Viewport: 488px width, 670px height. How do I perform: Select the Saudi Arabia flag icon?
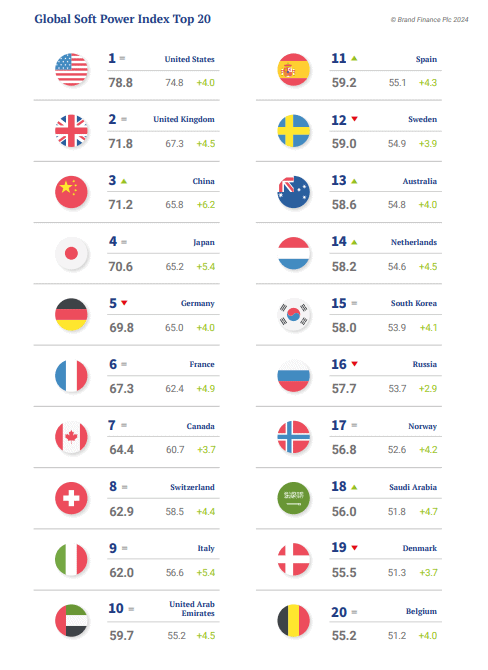pos(294,498)
